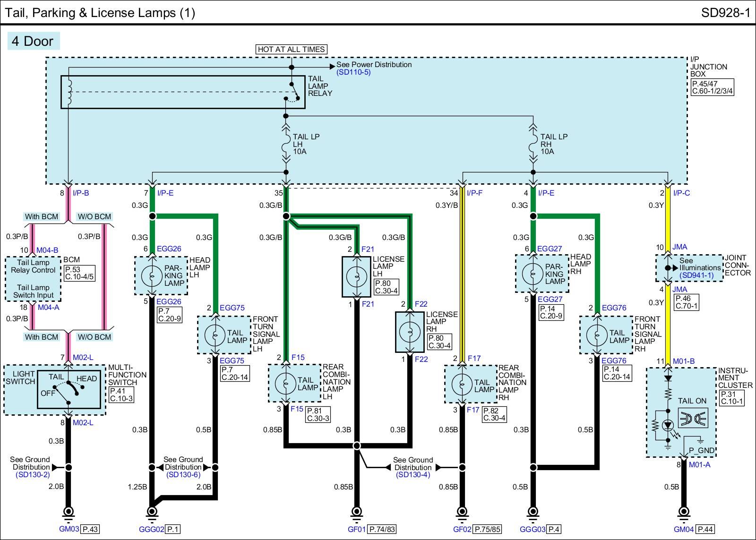Select the TAIL LP LH 10A fuse symbol
The height and width of the screenshot is (540, 756).
pyautogui.click(x=285, y=144)
